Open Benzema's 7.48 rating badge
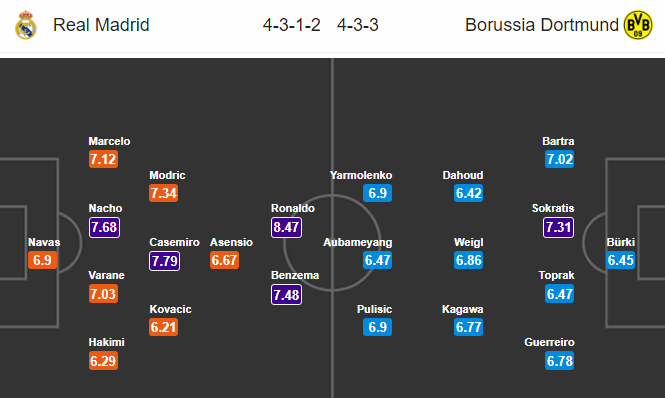 tap(286, 294)
